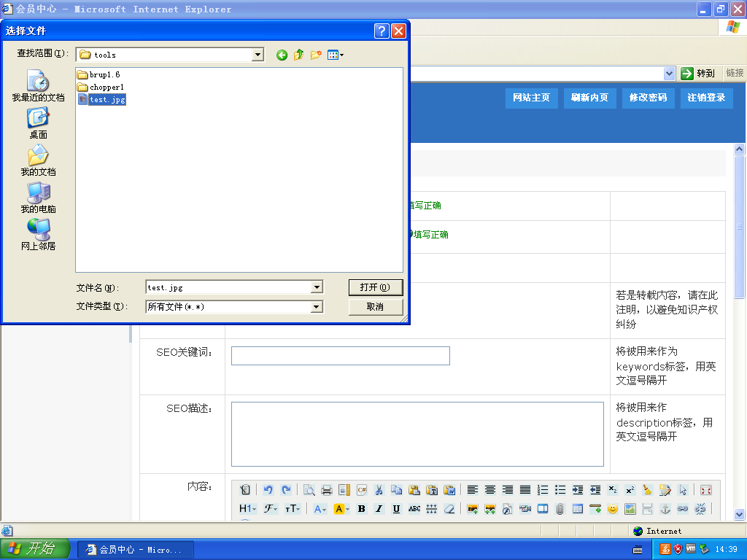The width and height of the screenshot is (747, 560).
Task: Open the editor's preview magnifier icon
Action: tap(309, 489)
